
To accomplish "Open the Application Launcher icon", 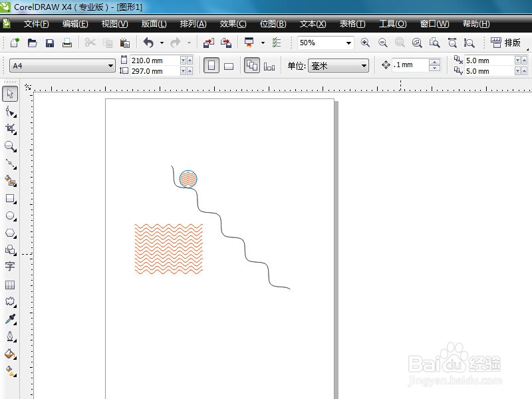I will pyautogui.click(x=249, y=43).
